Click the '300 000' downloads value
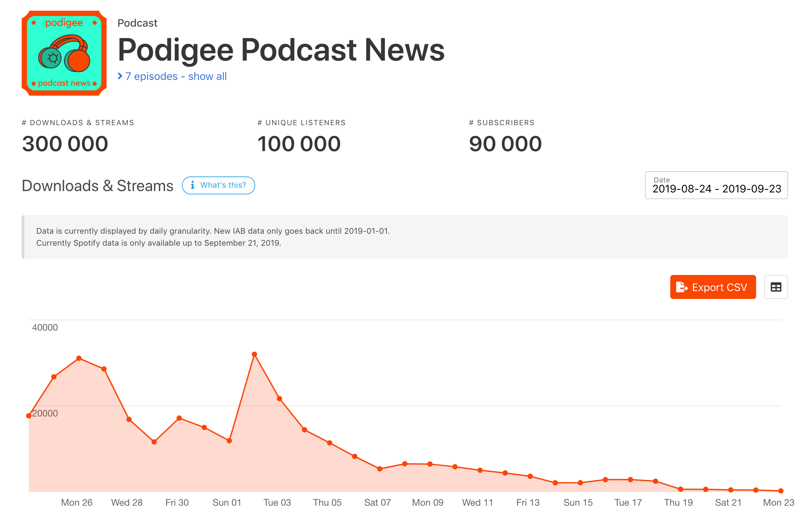 [x=65, y=143]
